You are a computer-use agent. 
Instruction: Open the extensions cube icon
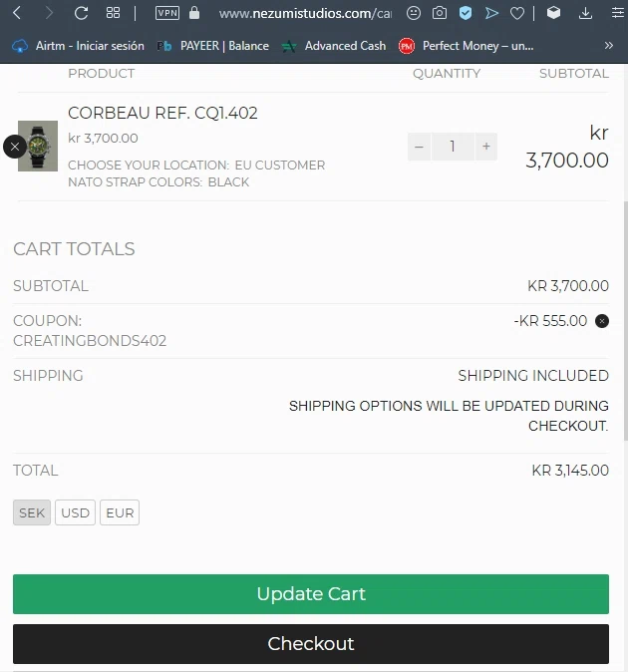(553, 13)
